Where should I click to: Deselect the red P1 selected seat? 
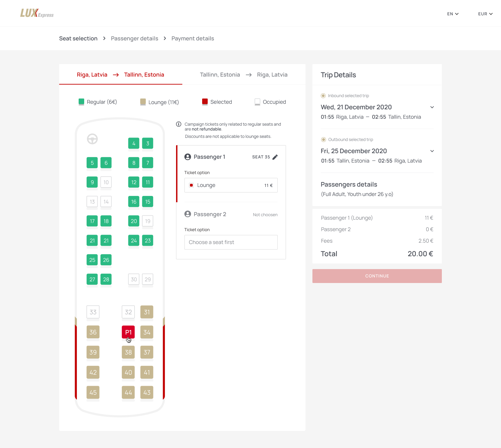(x=128, y=332)
